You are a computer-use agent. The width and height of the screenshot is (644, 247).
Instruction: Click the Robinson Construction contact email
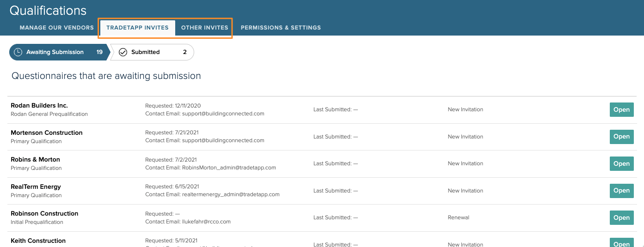click(x=206, y=222)
